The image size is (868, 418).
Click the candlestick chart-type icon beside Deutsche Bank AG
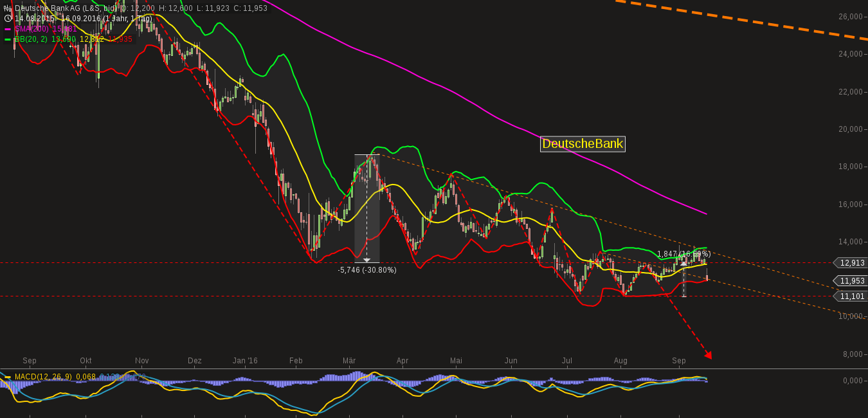point(7,8)
